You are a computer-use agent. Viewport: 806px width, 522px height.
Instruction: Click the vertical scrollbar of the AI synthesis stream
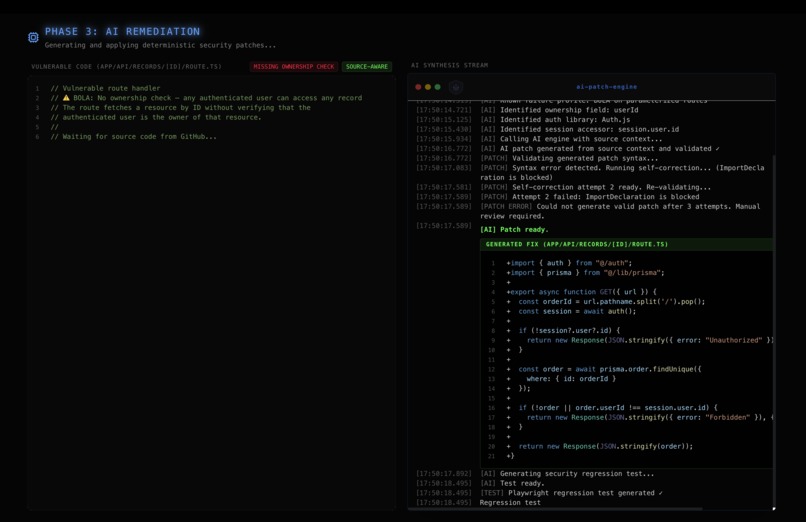tap(774, 329)
